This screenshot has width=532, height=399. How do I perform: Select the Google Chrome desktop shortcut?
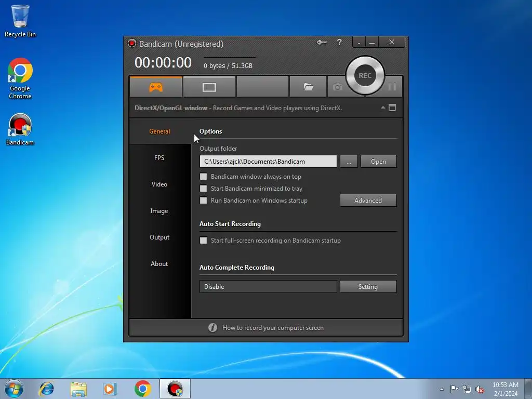(20, 78)
